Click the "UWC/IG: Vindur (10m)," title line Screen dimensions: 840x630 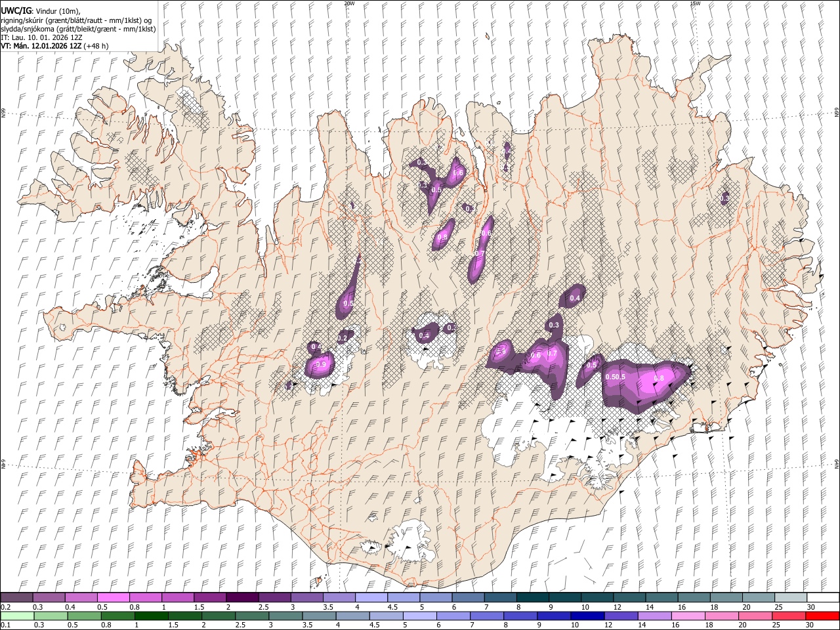click(40, 10)
